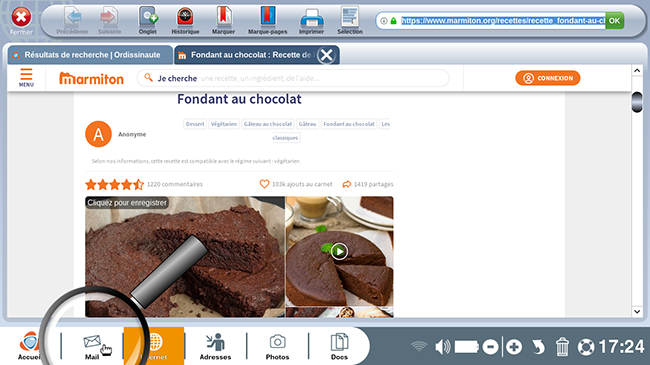Click the 17:24 clock

click(621, 347)
